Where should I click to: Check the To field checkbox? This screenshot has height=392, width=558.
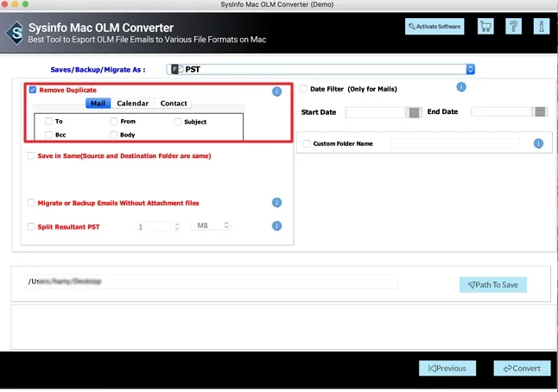pyautogui.click(x=48, y=121)
